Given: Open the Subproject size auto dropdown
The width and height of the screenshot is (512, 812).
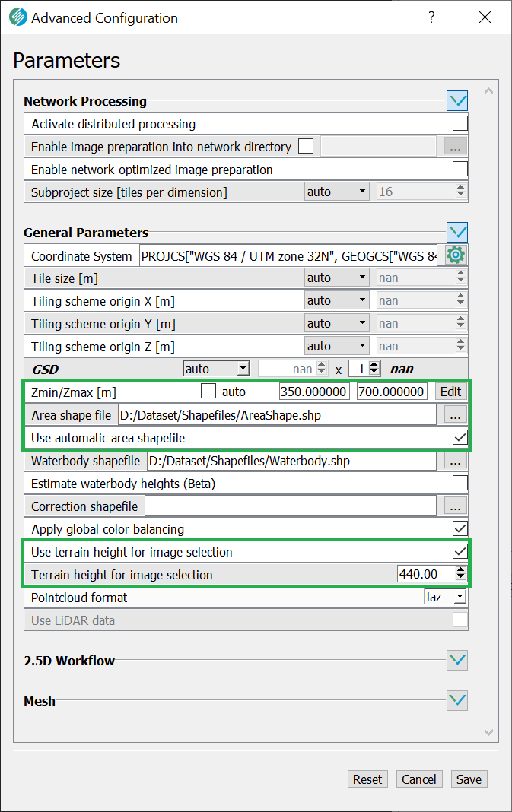Looking at the screenshot, I should coord(337,192).
